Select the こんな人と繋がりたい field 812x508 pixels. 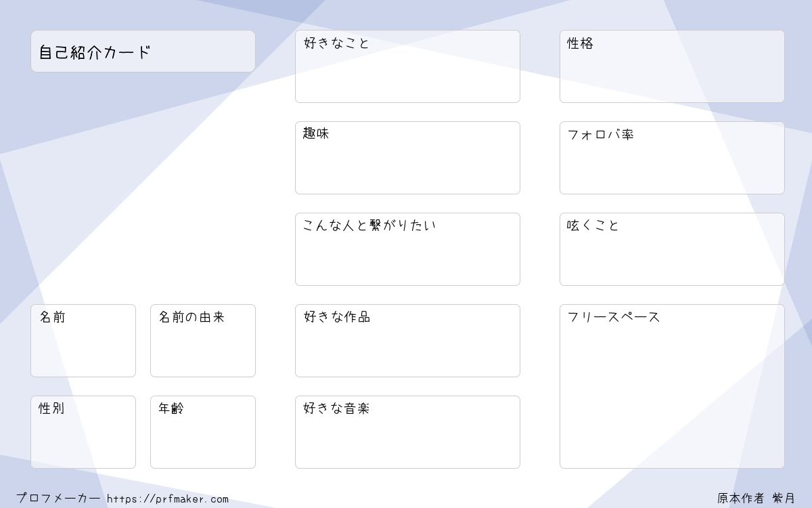[x=407, y=249]
